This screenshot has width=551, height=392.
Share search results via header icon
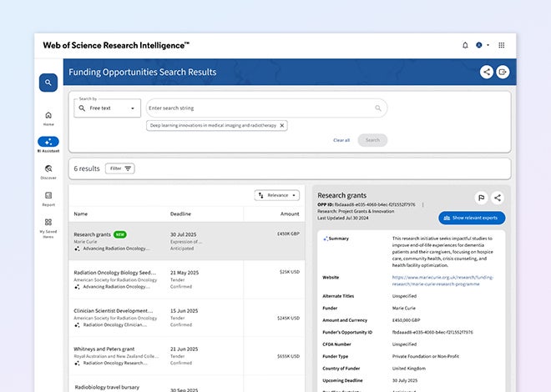[x=486, y=72]
